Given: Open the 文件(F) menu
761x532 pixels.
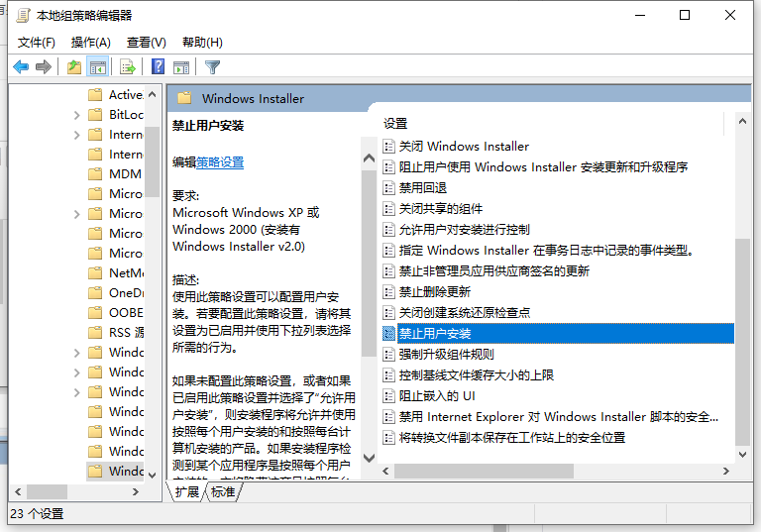Looking at the screenshot, I should (x=37, y=43).
